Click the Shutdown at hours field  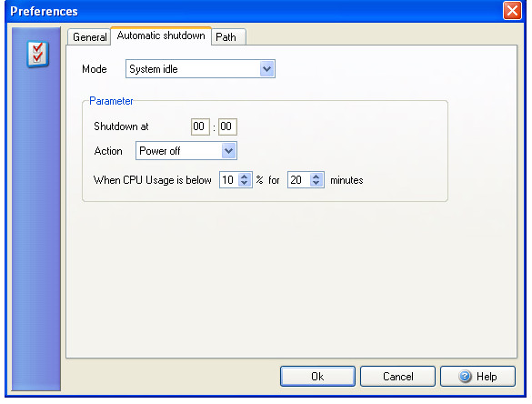coord(200,126)
